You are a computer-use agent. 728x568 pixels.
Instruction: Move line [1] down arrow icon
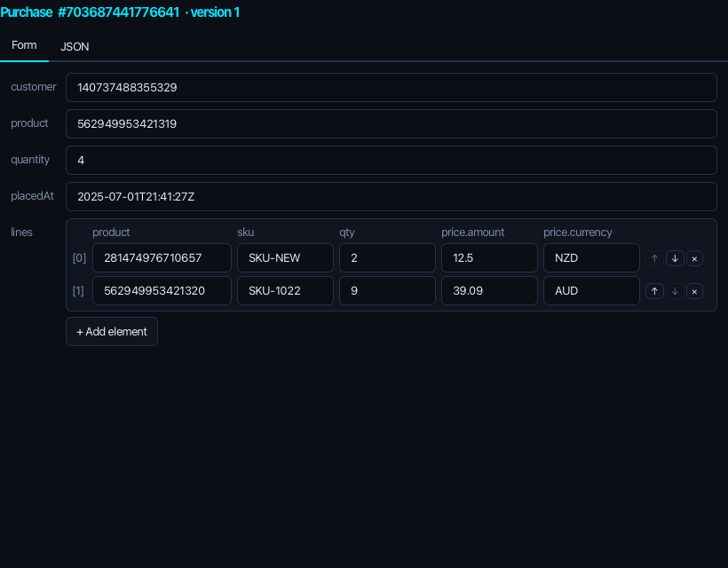pos(675,291)
